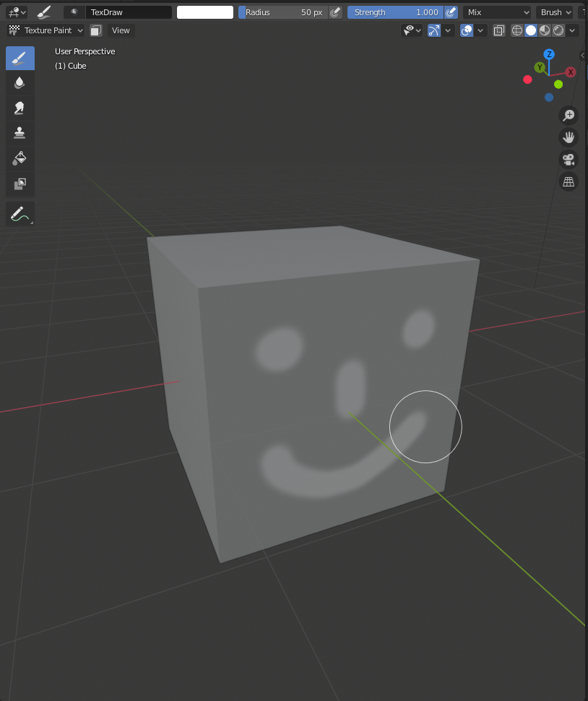Toggle X-ray display in the header
Viewport: 588px width, 701px height.
499,30
